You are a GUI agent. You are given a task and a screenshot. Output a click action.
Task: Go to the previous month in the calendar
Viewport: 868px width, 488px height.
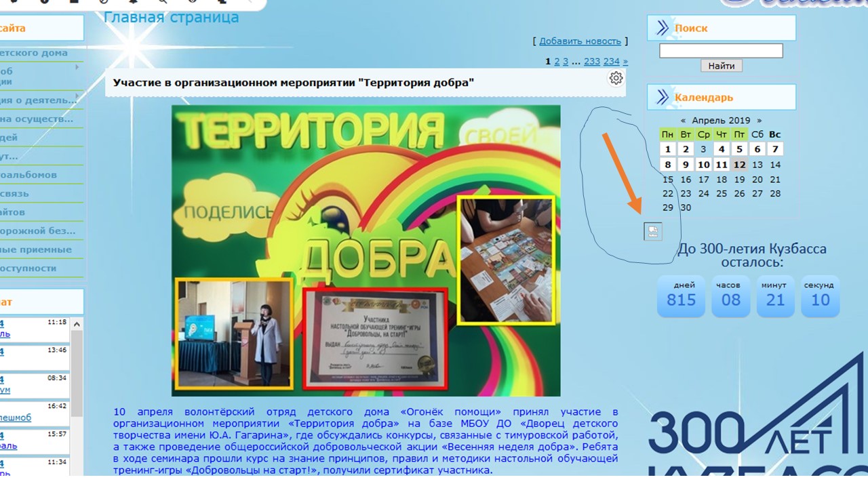tap(683, 120)
